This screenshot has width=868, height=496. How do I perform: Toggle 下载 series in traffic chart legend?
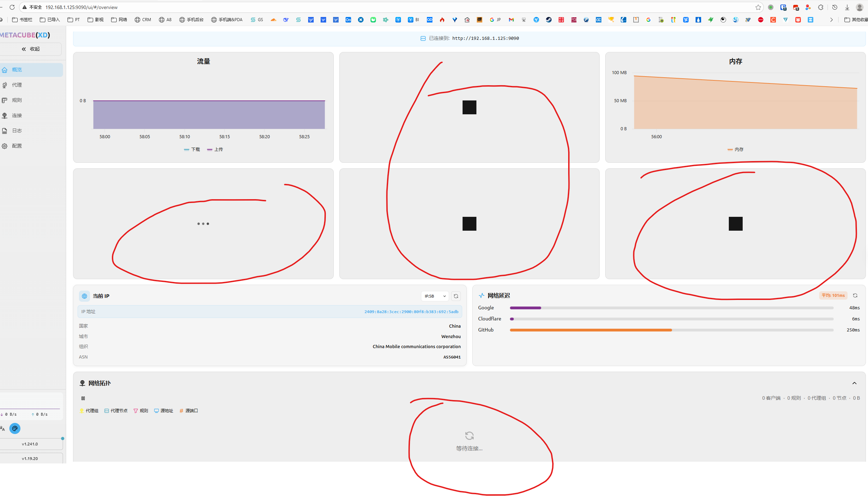pos(192,150)
